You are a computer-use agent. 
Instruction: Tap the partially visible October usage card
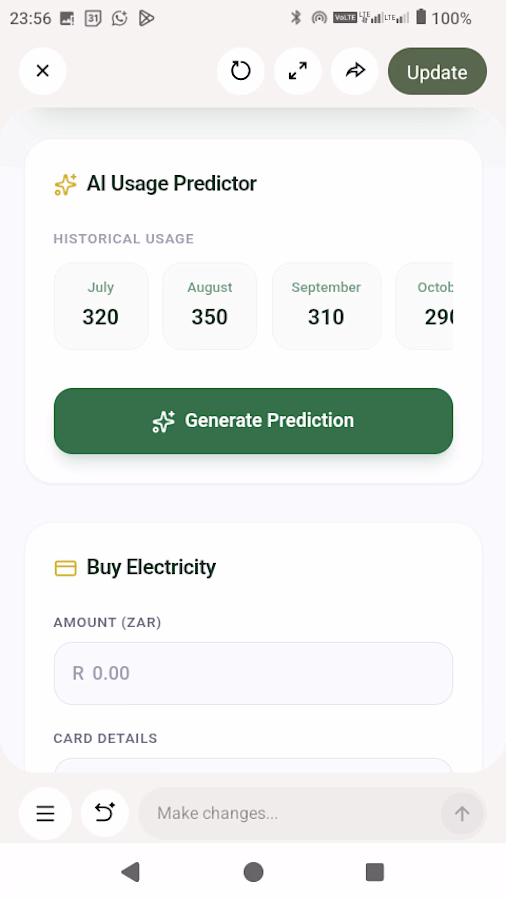425,306
